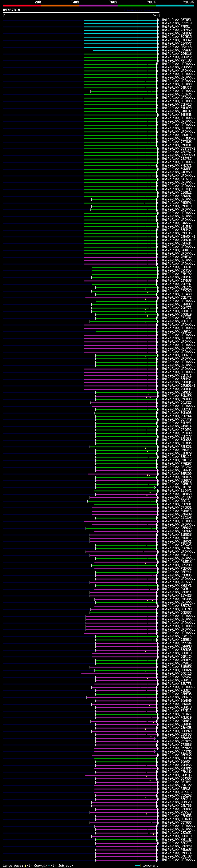The width and height of the screenshot is (197, 868).
Task: Select hit UniRef100_B9HD39
Action: tap(176, 33)
